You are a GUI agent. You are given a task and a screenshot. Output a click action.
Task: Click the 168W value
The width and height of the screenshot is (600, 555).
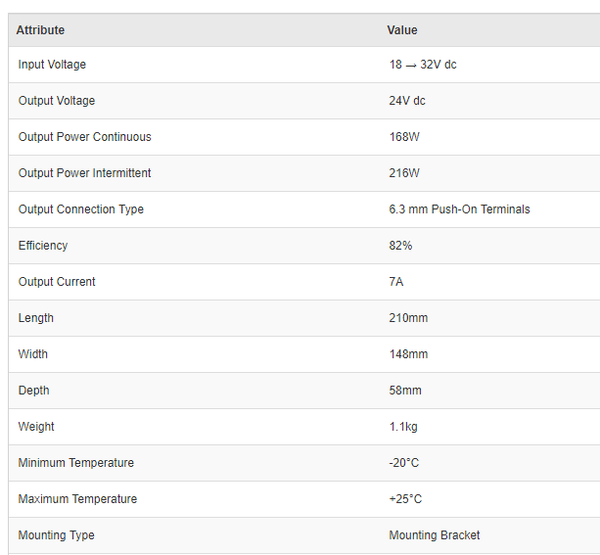[404, 137]
